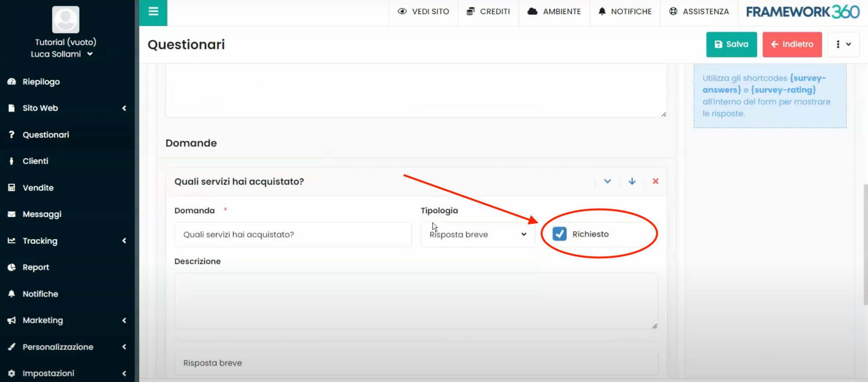Click the hamburger menu icon
The image size is (868, 382).
153,12
